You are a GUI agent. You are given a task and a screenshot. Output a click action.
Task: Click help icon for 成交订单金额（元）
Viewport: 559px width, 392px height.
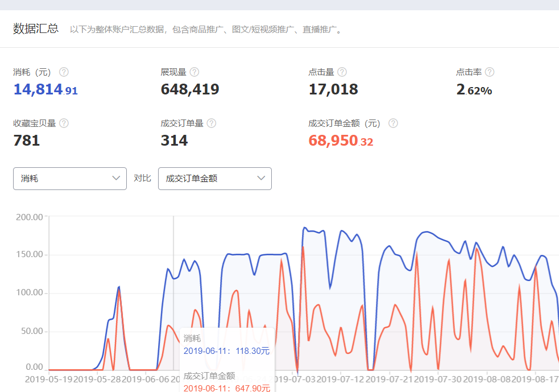[x=393, y=123]
